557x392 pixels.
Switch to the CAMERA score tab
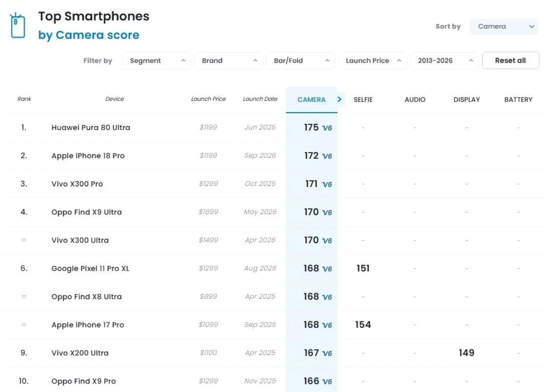point(311,99)
